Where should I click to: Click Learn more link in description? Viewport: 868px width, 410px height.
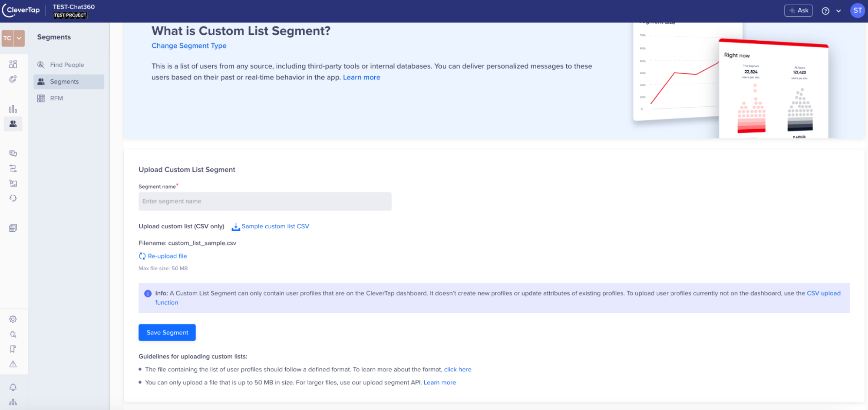click(x=361, y=77)
